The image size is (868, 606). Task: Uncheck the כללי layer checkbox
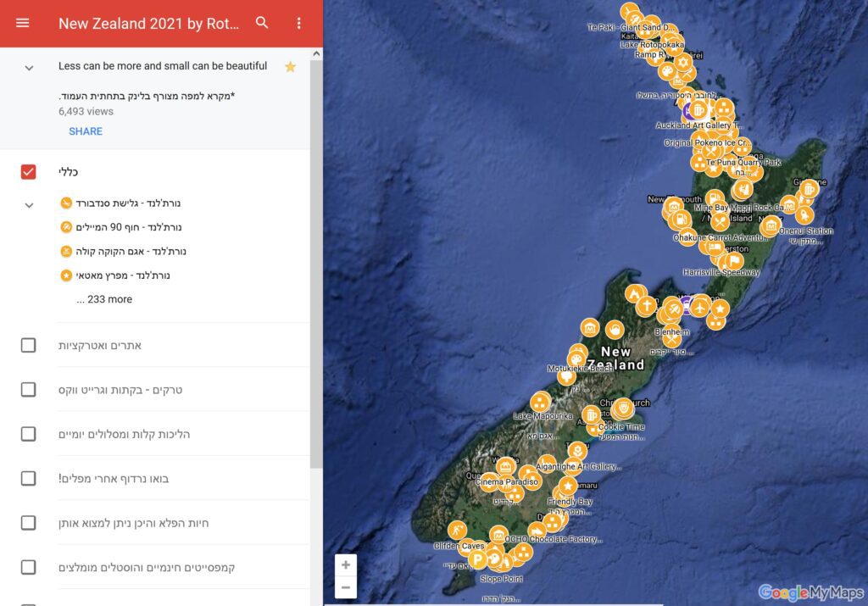click(28, 172)
